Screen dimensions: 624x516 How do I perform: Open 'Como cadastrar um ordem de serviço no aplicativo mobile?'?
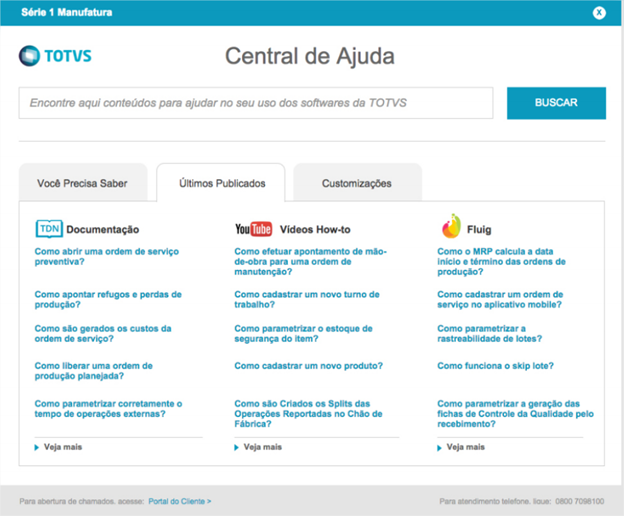[500, 300]
